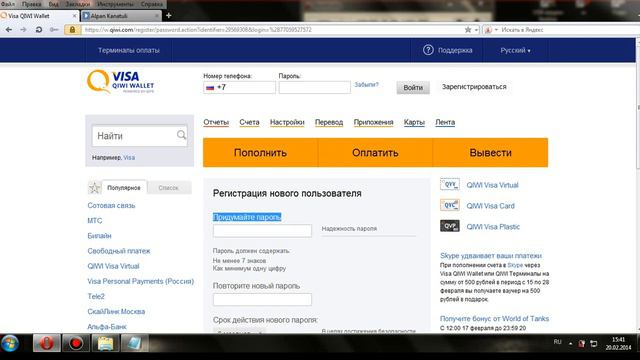Show hidden tray icons arrow
The width and height of the screenshot is (640, 360).
[570, 344]
